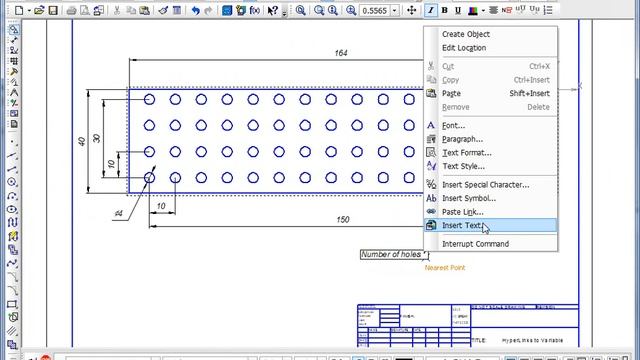Select the arc tool in left toolbar
Screen dimensions: 640x360
(x=13, y=196)
